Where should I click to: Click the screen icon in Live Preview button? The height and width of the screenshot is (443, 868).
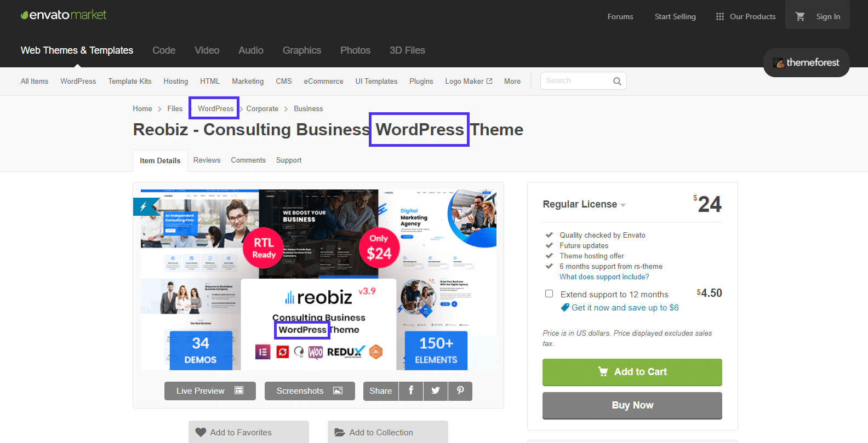pos(239,390)
